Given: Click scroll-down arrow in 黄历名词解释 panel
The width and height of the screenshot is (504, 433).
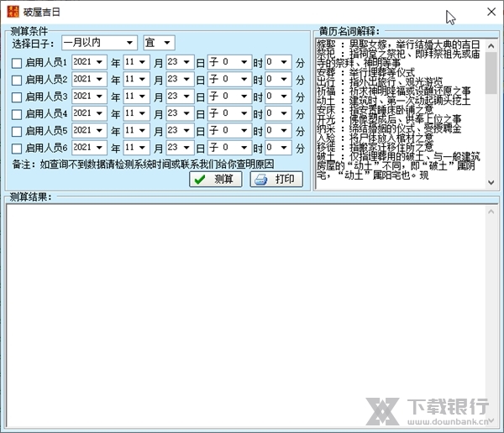Looking at the screenshot, I should click(491, 182).
